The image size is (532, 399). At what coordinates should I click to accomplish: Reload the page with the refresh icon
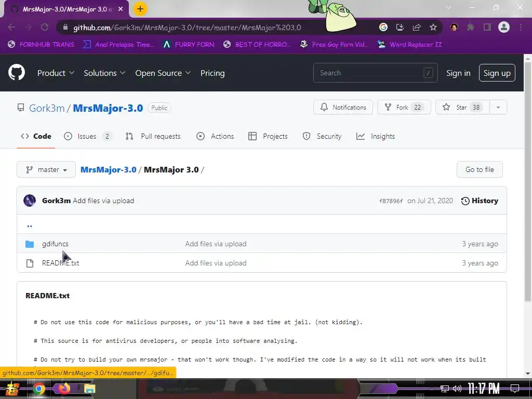pyautogui.click(x=45, y=27)
